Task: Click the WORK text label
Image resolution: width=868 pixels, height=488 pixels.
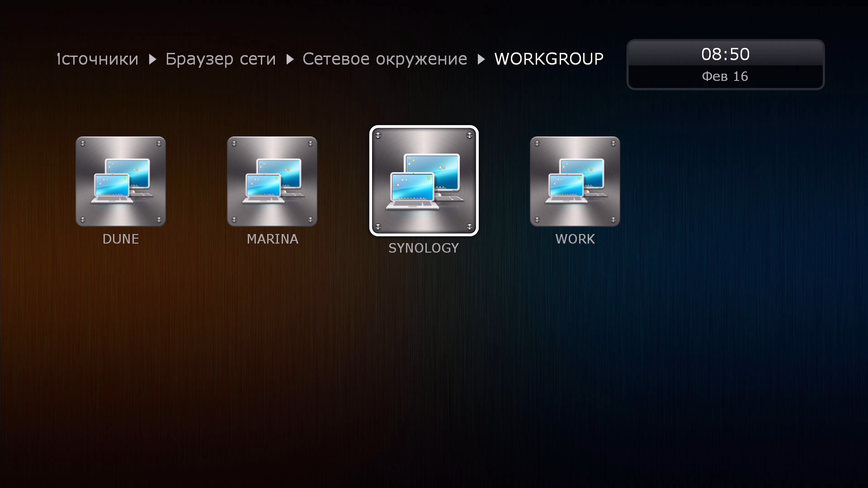Action: [x=575, y=239]
